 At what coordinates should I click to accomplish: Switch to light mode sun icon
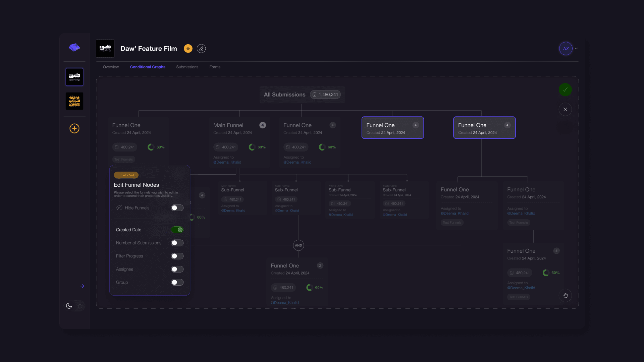click(x=80, y=306)
